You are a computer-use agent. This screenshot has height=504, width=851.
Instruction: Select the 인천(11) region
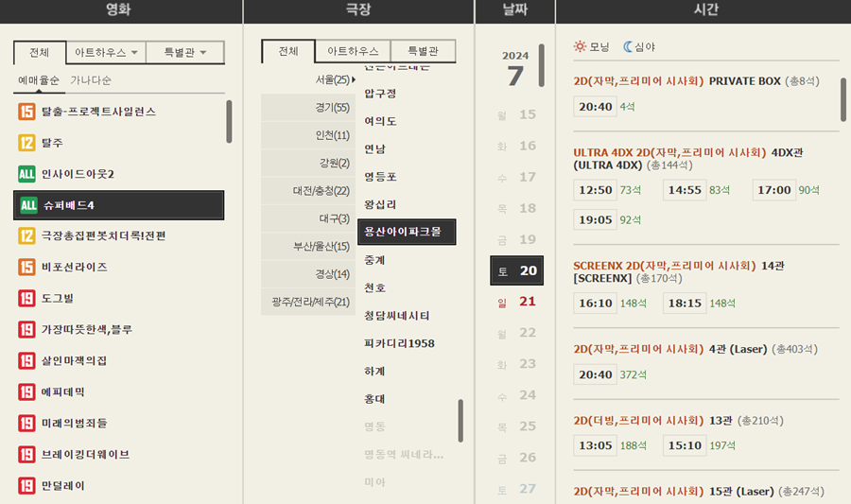click(x=308, y=135)
